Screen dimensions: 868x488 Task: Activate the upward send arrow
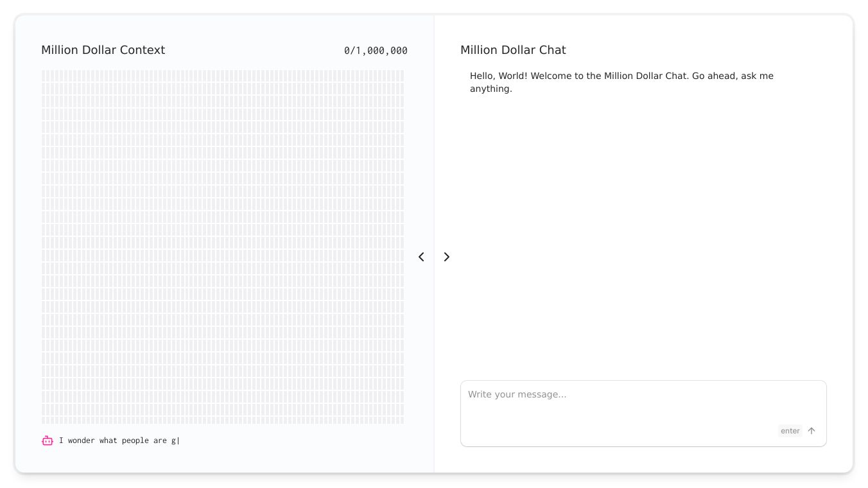point(812,431)
